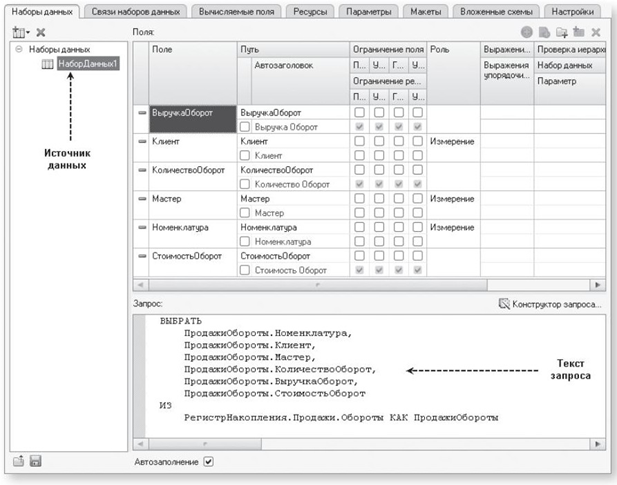Toggle auto-title checkbox for Количество Оборот
617x485 pixels.
(245, 184)
